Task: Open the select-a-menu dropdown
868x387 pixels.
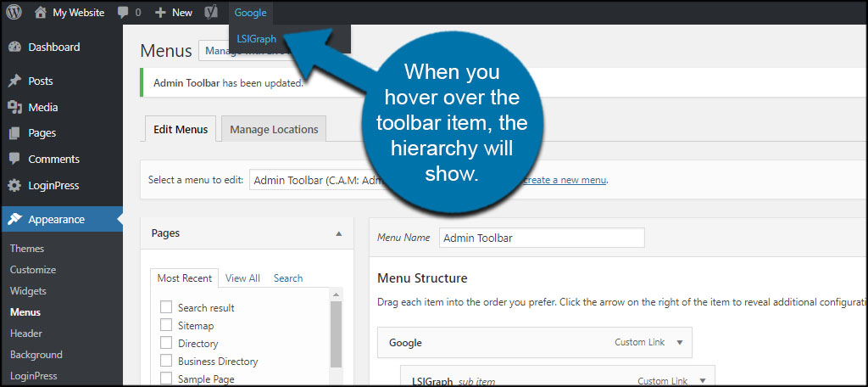Action: point(319,180)
